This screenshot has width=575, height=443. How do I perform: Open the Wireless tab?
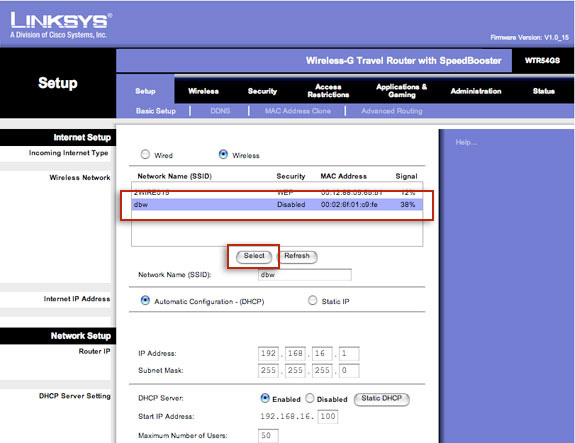(x=204, y=91)
